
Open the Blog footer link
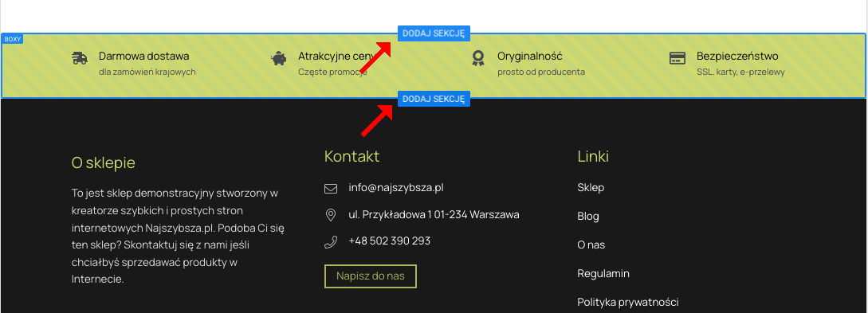click(x=588, y=216)
